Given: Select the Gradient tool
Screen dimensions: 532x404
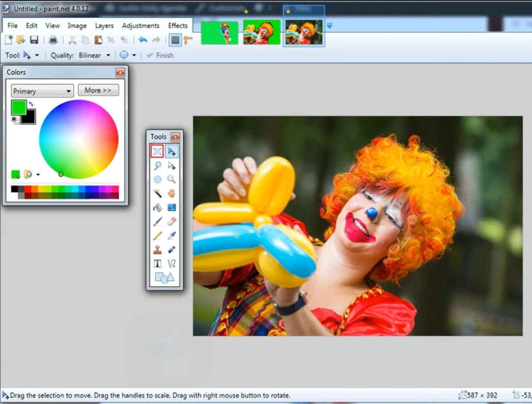Looking at the screenshot, I should click(x=171, y=207).
